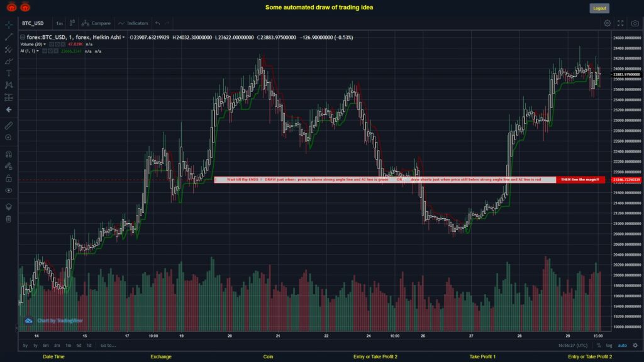The width and height of the screenshot is (644, 362).
Task: Click the undo arrow in top toolbar
Action: [158, 23]
